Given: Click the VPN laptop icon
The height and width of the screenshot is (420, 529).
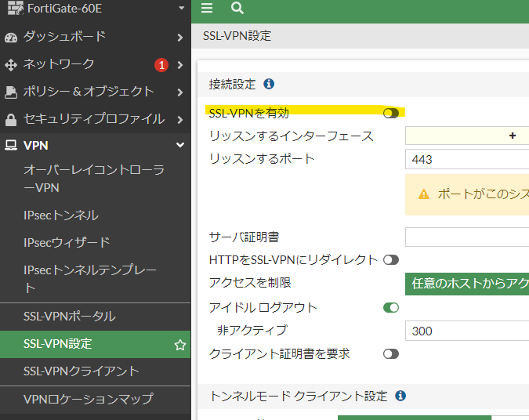Looking at the screenshot, I should pos(11,146).
